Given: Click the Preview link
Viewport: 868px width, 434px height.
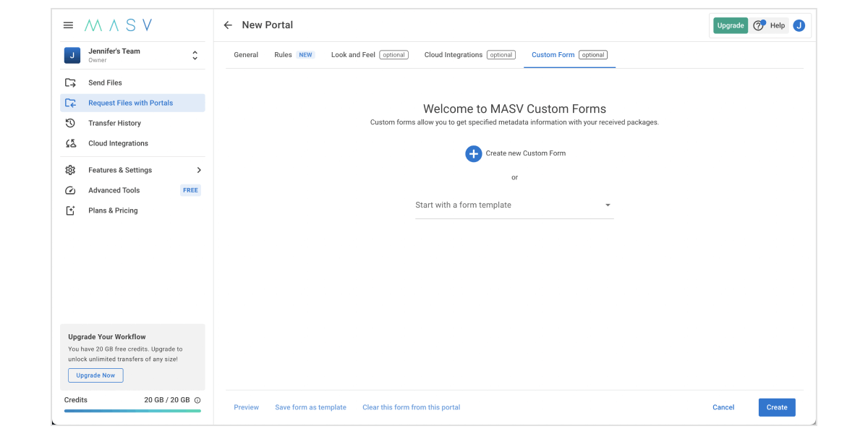Looking at the screenshot, I should [x=246, y=407].
